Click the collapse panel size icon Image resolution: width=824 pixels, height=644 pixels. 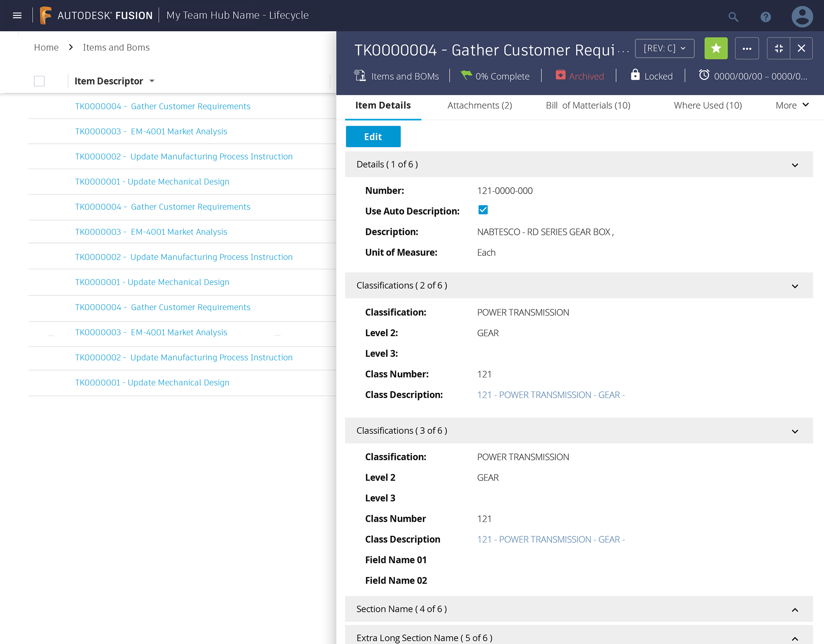[779, 49]
